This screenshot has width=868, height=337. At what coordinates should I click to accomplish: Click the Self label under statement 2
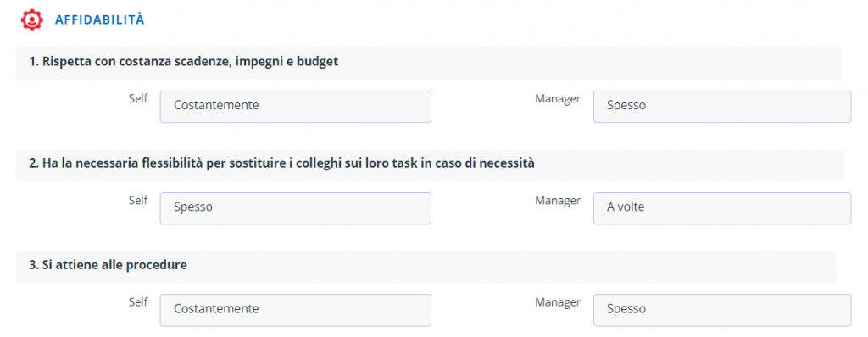138,201
